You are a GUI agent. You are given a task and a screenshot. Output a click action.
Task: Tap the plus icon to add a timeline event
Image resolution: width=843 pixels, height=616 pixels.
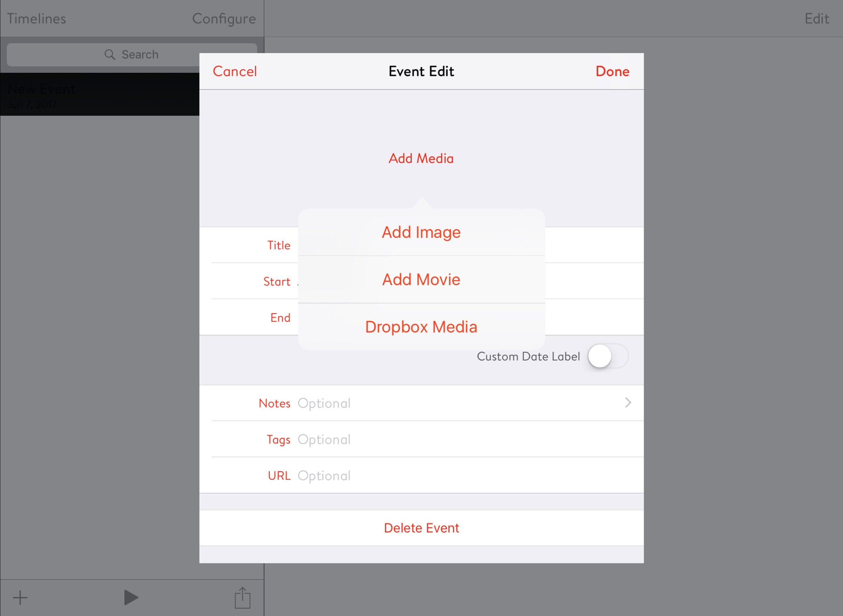(20, 598)
